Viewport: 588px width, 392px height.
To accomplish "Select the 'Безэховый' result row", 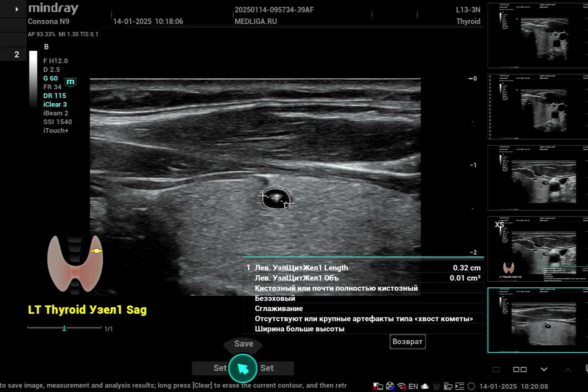I will 275,298.
